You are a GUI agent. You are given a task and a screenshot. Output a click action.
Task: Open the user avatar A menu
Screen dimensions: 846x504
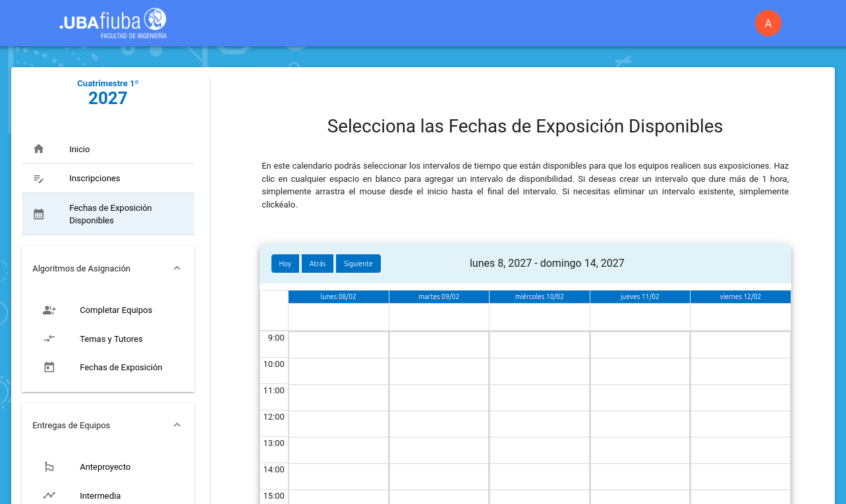click(x=768, y=23)
